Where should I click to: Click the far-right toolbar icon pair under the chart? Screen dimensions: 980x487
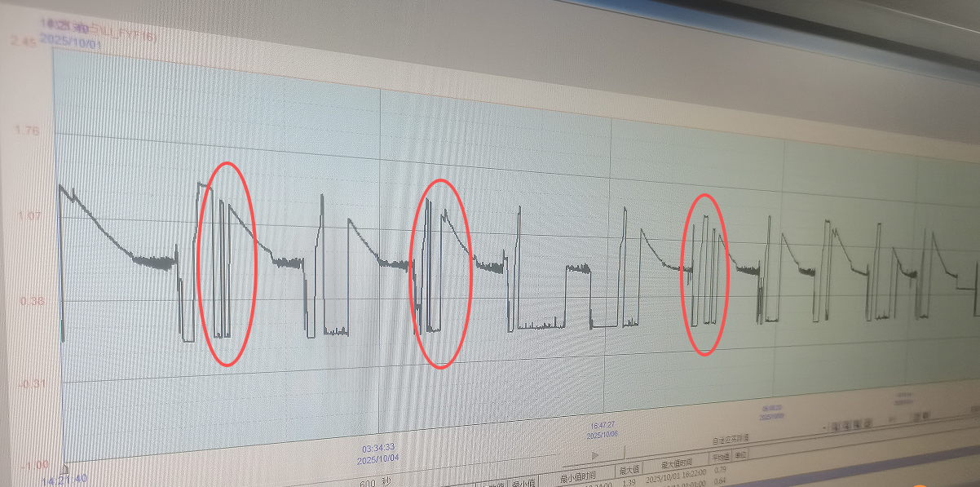tap(921, 415)
